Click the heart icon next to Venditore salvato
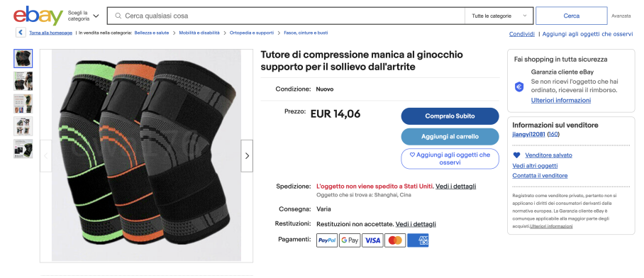The height and width of the screenshot is (278, 644). [x=516, y=155]
